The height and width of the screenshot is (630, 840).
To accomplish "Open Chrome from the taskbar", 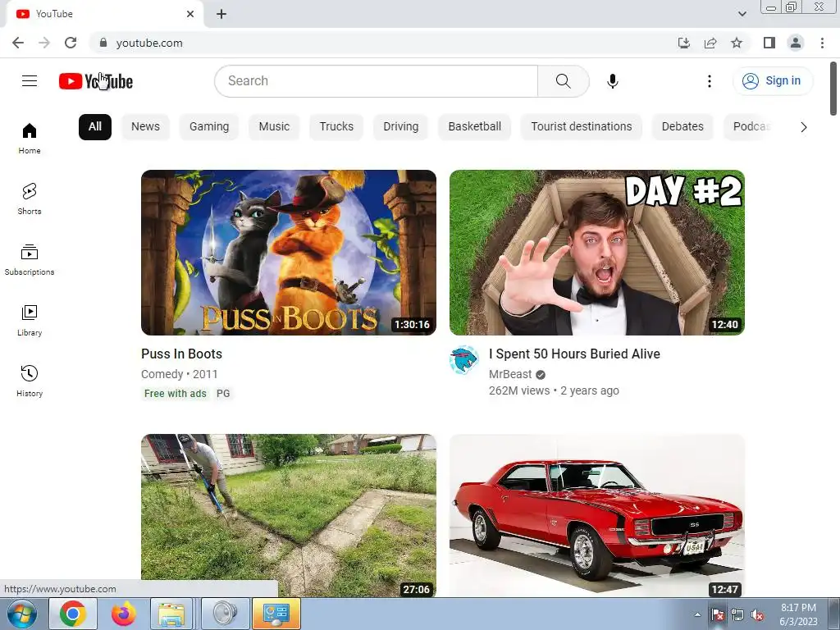I will (x=73, y=614).
